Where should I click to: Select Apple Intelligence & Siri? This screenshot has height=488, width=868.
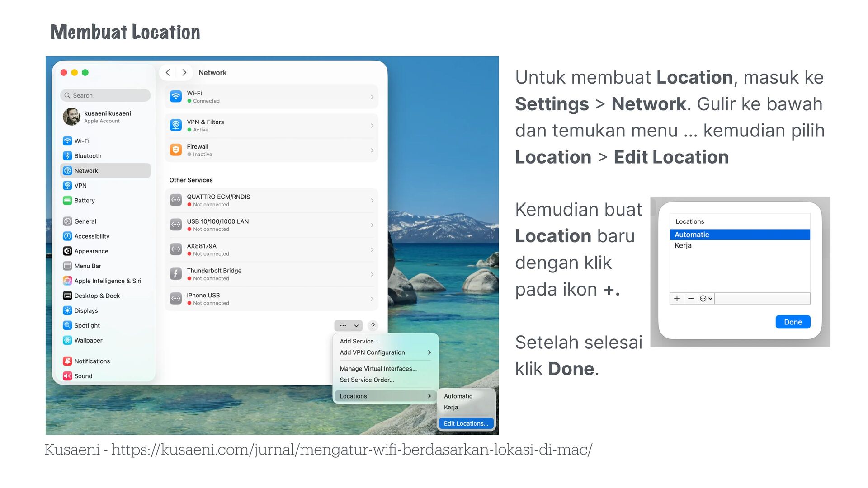(x=108, y=281)
